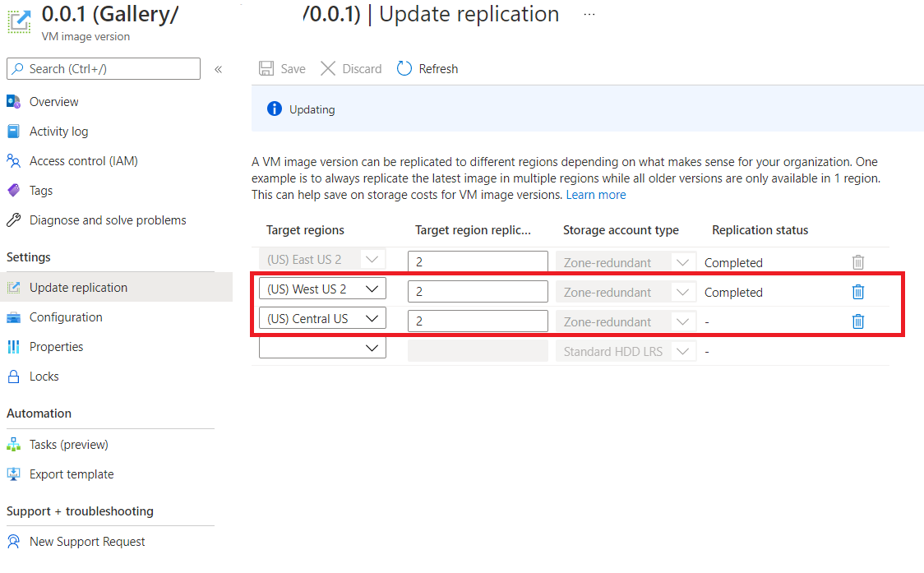Click the Locks padlock icon

pyautogui.click(x=14, y=377)
